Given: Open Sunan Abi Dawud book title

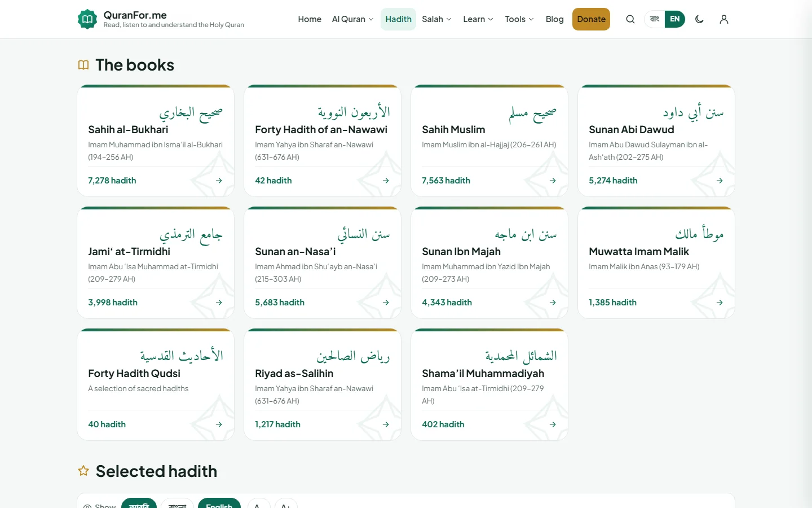Looking at the screenshot, I should (x=632, y=130).
